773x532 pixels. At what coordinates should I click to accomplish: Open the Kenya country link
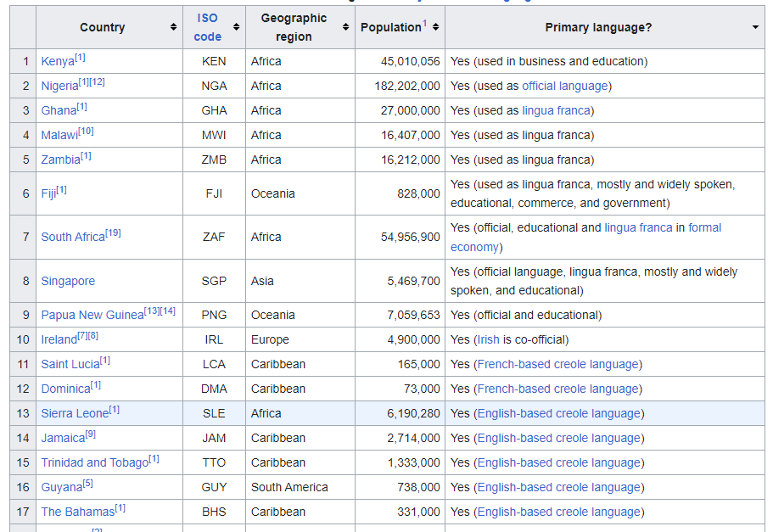(x=58, y=62)
